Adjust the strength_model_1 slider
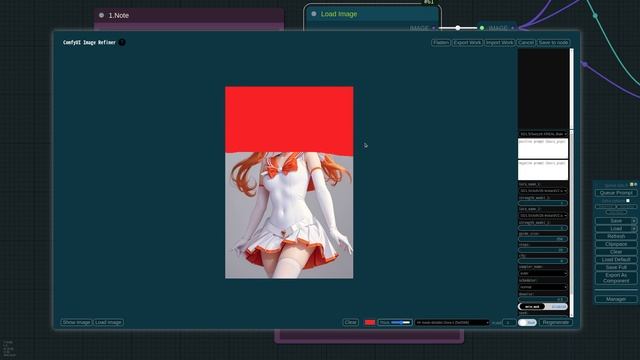This screenshot has width=640, height=360. 543,203
